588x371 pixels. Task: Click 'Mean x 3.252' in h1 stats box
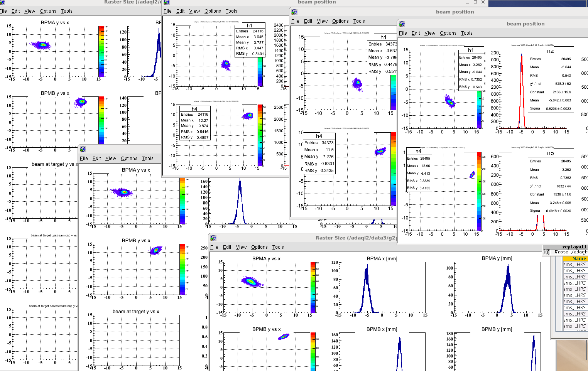click(x=470, y=65)
